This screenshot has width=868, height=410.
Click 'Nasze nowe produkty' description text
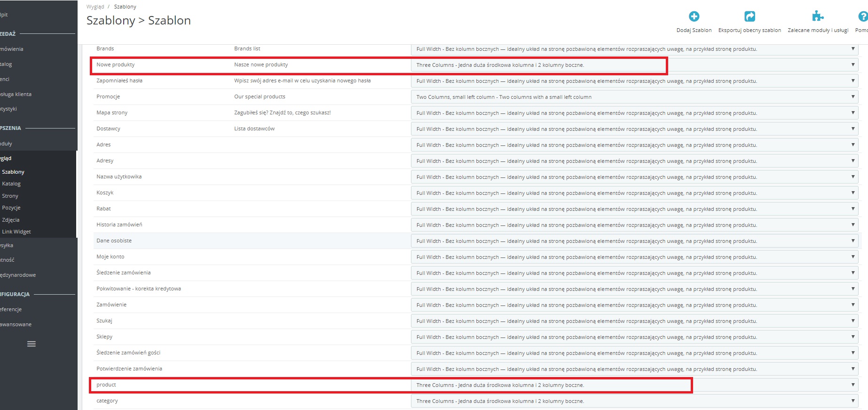point(261,64)
